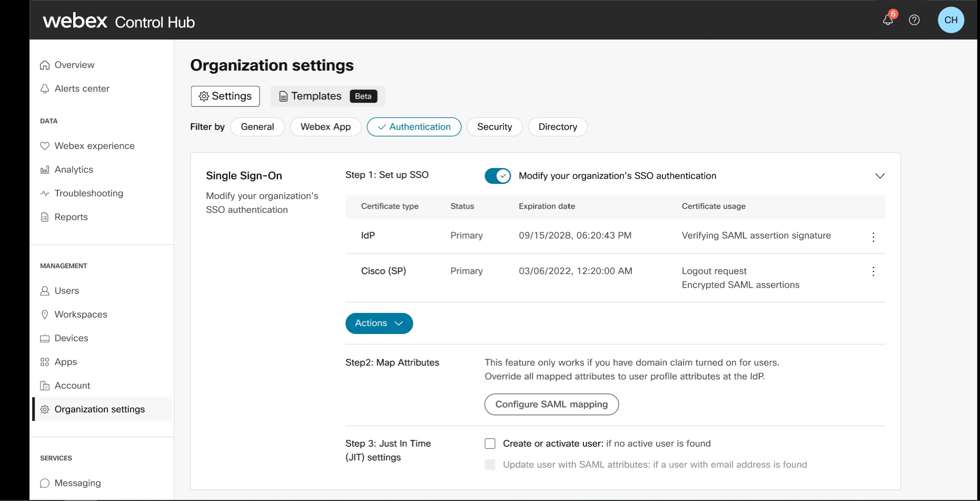Click the webex Control Hub logo

(x=119, y=21)
